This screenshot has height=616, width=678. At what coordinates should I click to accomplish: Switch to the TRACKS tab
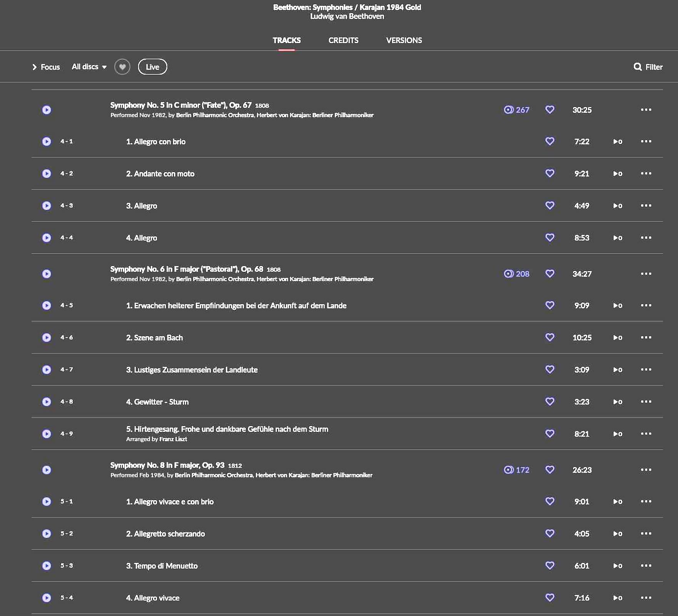coord(287,40)
